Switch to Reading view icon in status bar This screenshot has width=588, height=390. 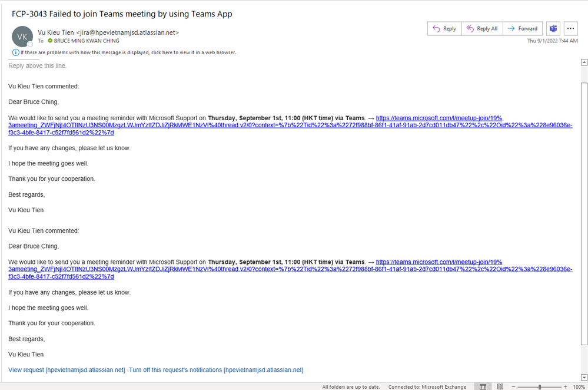pos(500,386)
